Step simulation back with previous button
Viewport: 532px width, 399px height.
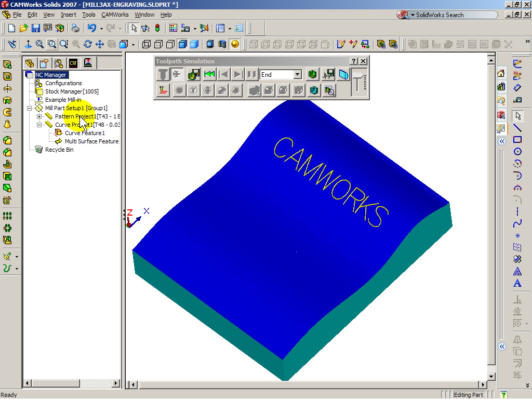[224, 74]
